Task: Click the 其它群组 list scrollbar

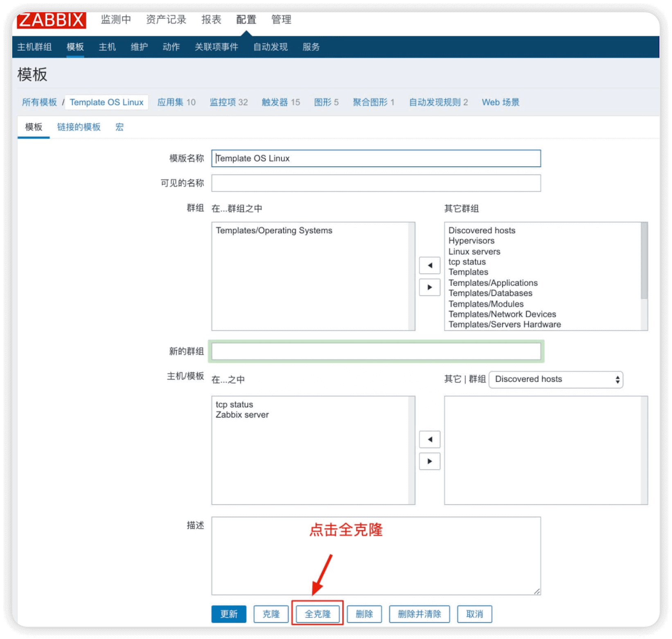Action: 644,260
